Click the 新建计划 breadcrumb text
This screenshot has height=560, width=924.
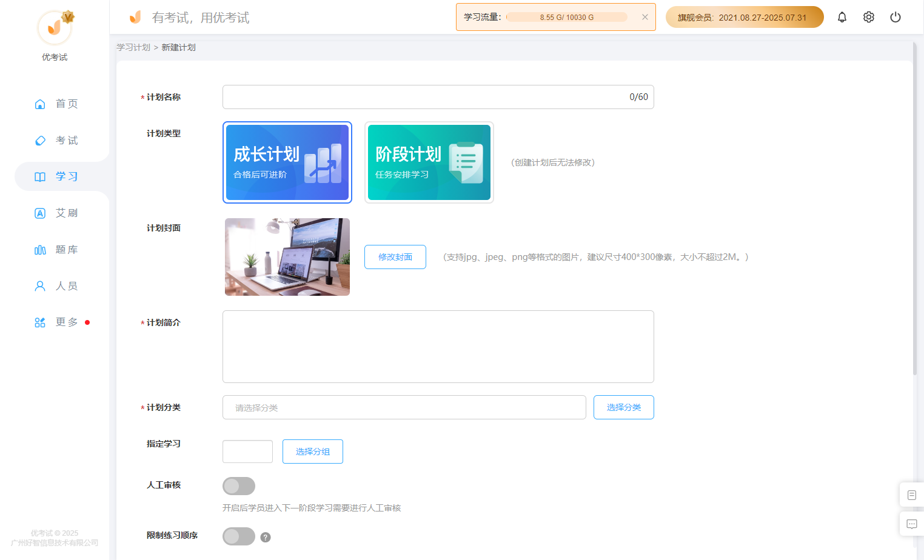[x=178, y=47]
